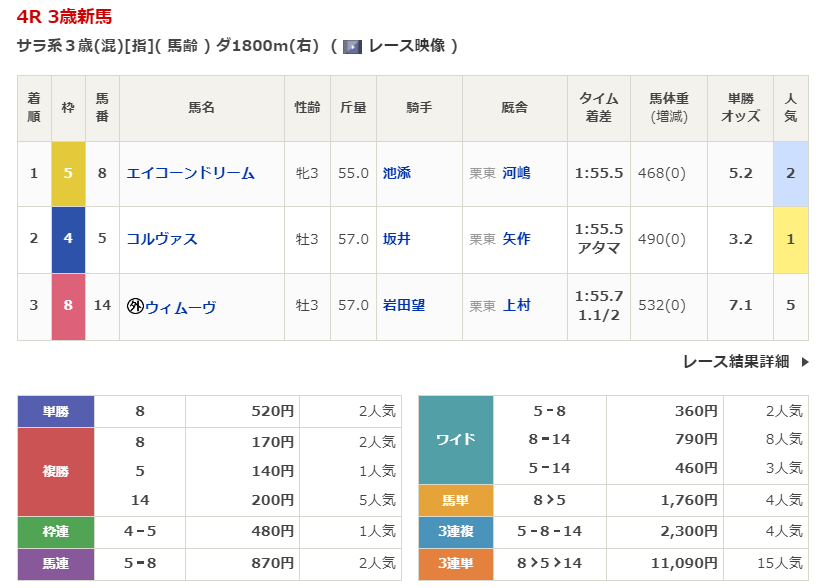Open horse ウィムーヴ's page

[x=180, y=306]
